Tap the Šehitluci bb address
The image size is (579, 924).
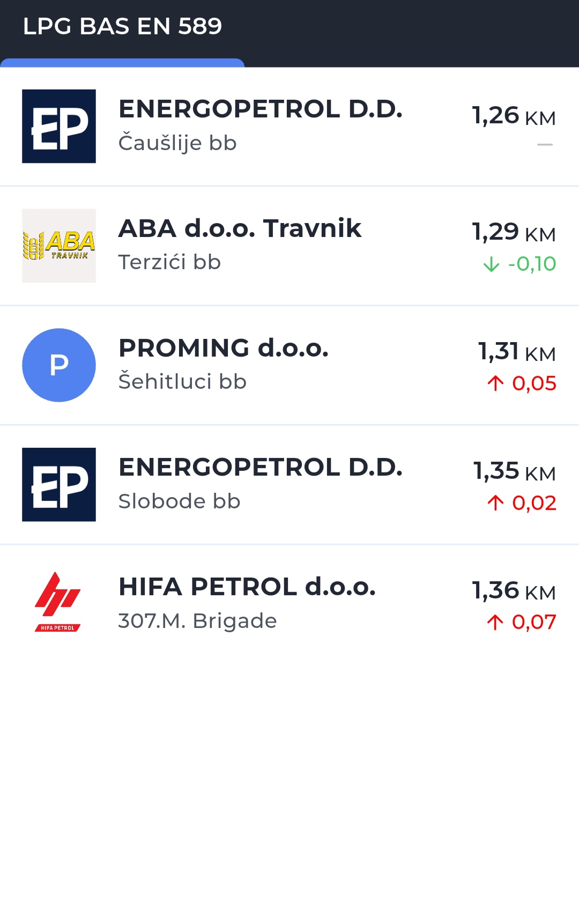tap(182, 382)
